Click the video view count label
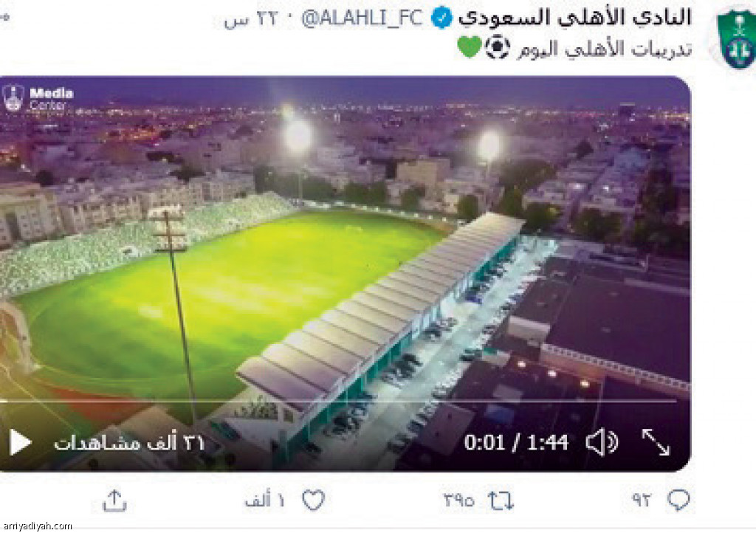This screenshot has width=756, height=533. pyautogui.click(x=129, y=442)
